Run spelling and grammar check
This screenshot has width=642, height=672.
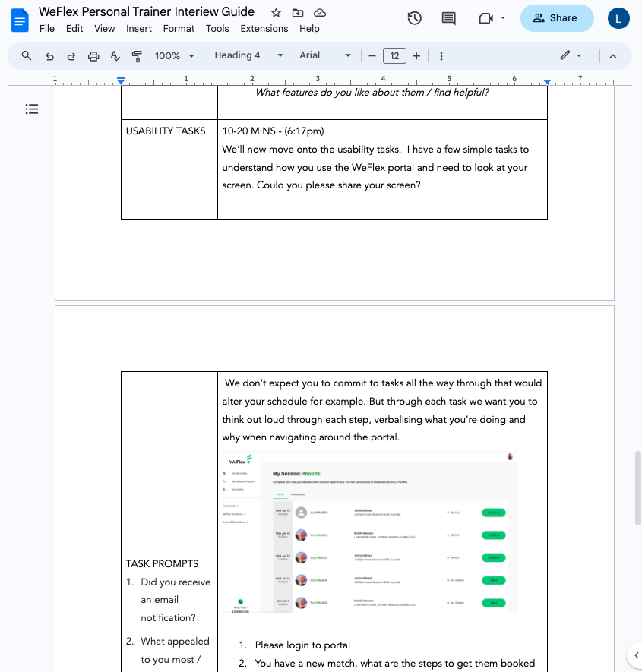pyautogui.click(x=115, y=56)
